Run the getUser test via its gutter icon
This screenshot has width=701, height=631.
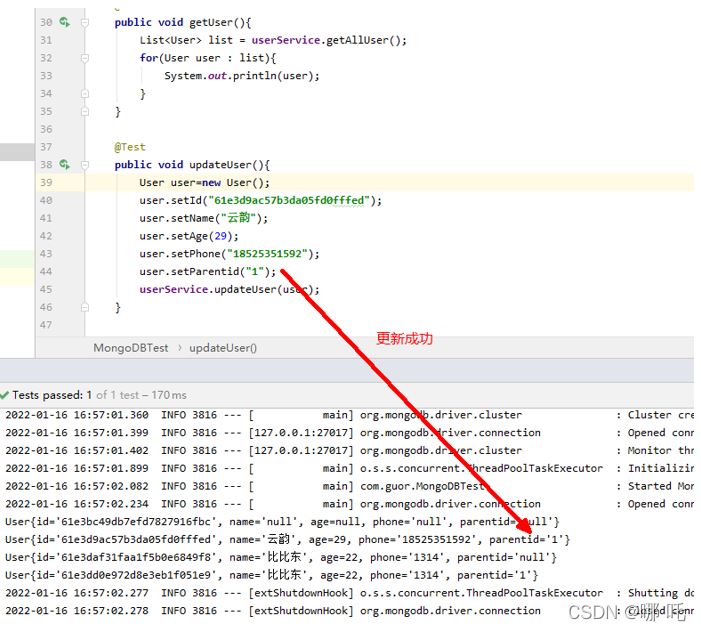click(x=65, y=22)
